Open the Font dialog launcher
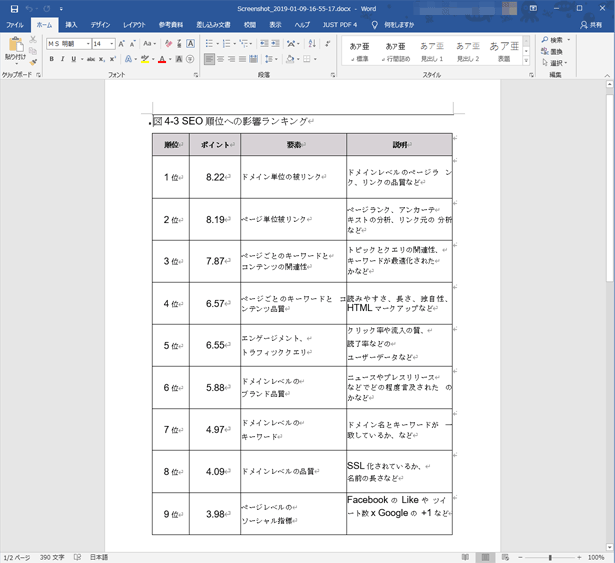The image size is (615, 563). [x=196, y=75]
